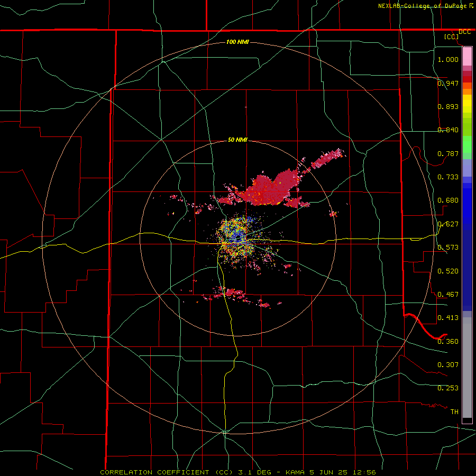Select the 0.307 scale value

448,364
